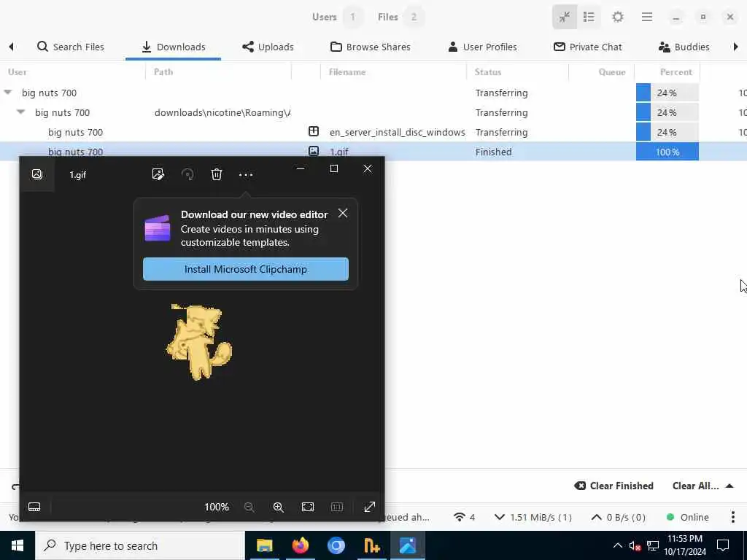This screenshot has height=560, width=747.
Task: Click the zoom in magnifier in Photos
Action: pyautogui.click(x=279, y=507)
